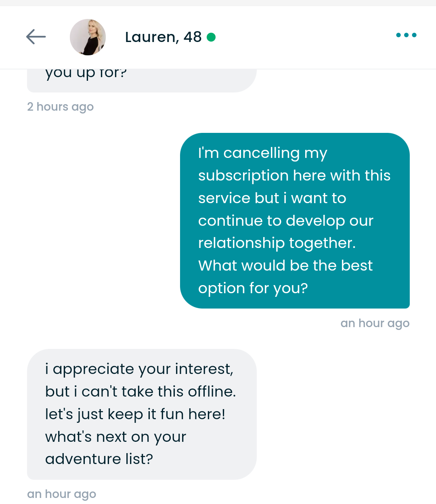Click the "subscription here with this" text line
The image size is (436, 504).
(294, 176)
